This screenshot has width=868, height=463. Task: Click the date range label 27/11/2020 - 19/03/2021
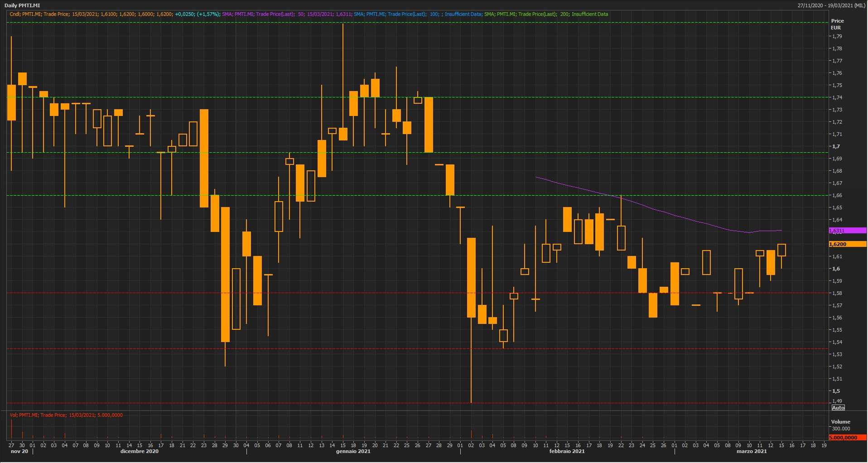[x=831, y=5]
